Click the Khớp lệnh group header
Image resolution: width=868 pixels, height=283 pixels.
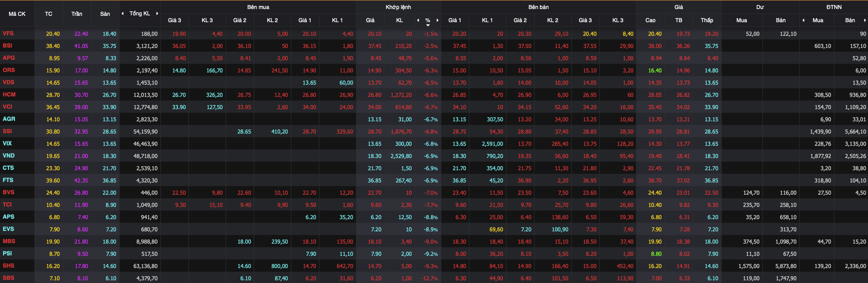point(398,7)
